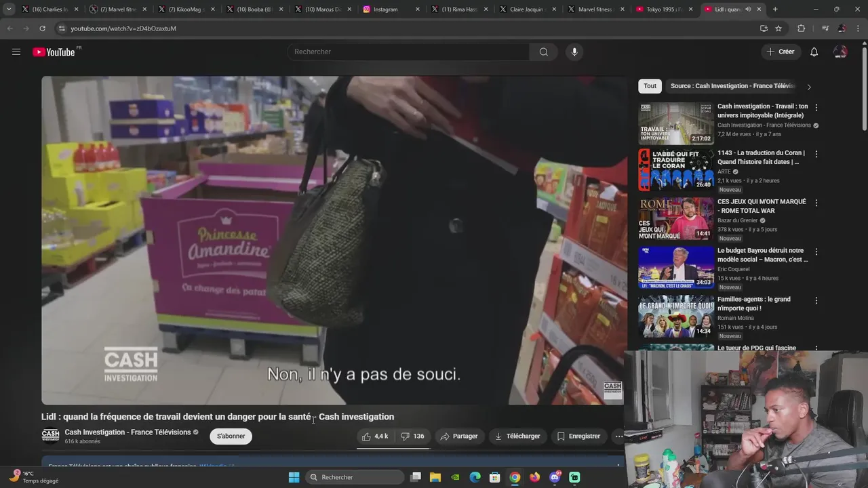Open Firefox from taskbar

point(535,477)
